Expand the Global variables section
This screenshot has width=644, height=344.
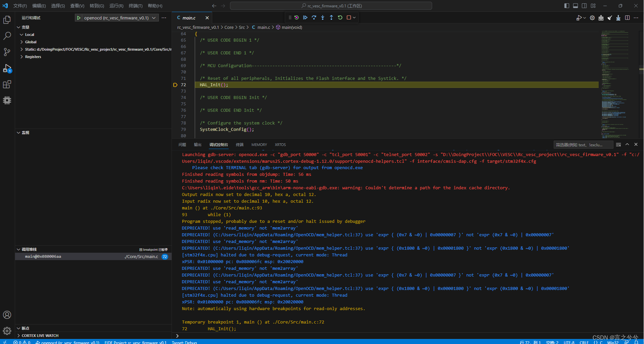coord(31,42)
